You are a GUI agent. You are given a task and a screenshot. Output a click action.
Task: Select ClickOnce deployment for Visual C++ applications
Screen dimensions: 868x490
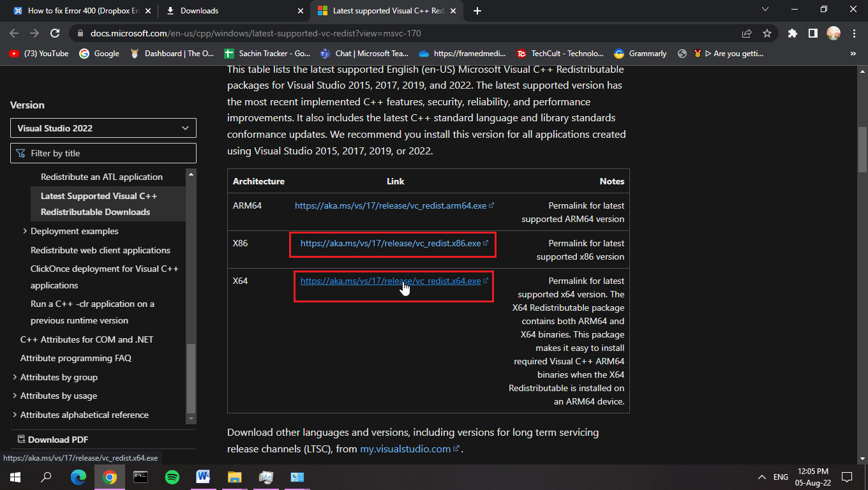tap(105, 277)
